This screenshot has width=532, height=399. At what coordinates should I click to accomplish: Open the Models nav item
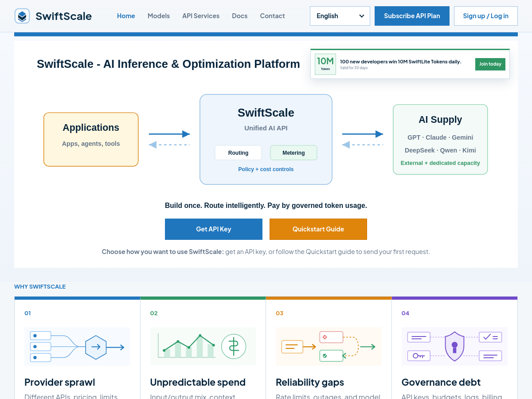(x=159, y=16)
